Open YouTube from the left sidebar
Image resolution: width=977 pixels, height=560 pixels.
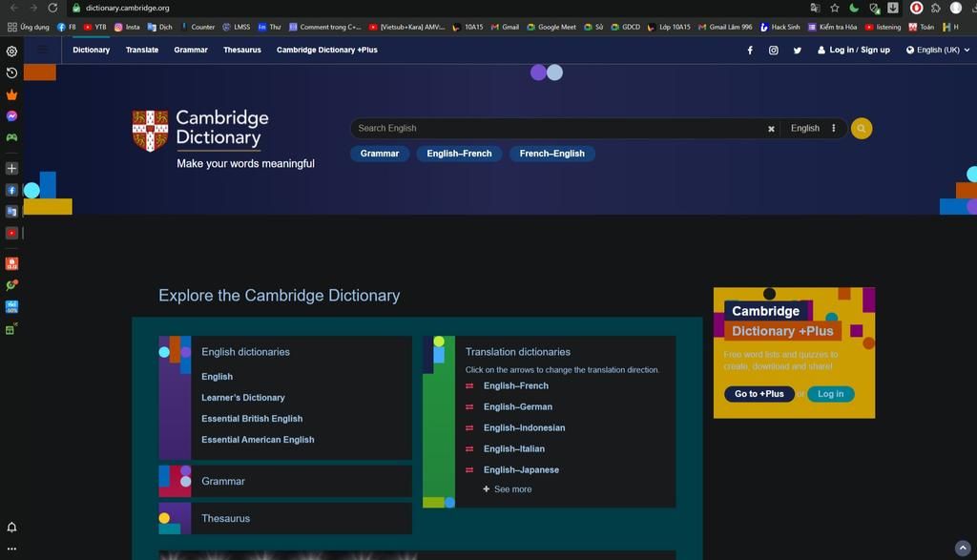11,233
